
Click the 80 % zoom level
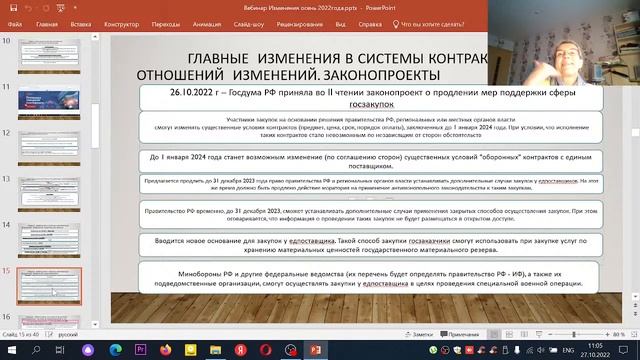coord(619,334)
